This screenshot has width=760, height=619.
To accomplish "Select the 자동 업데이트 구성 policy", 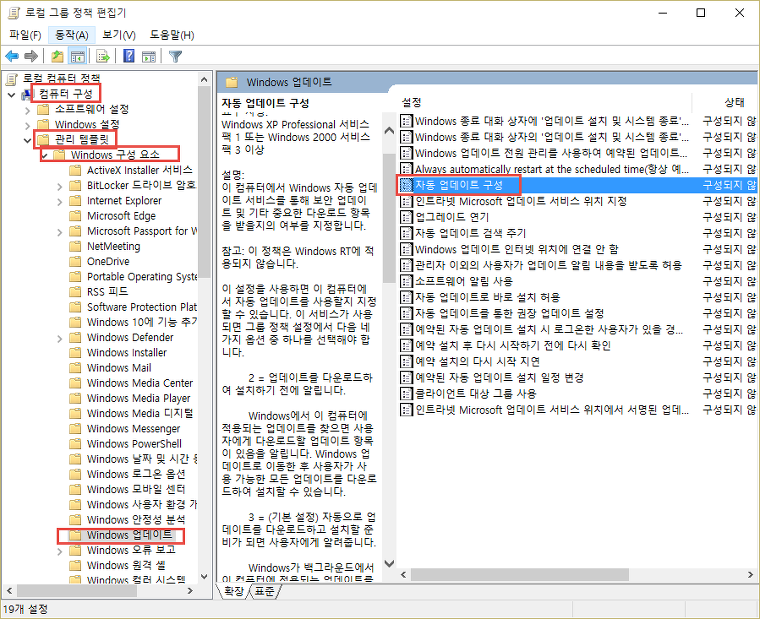I will (x=459, y=185).
